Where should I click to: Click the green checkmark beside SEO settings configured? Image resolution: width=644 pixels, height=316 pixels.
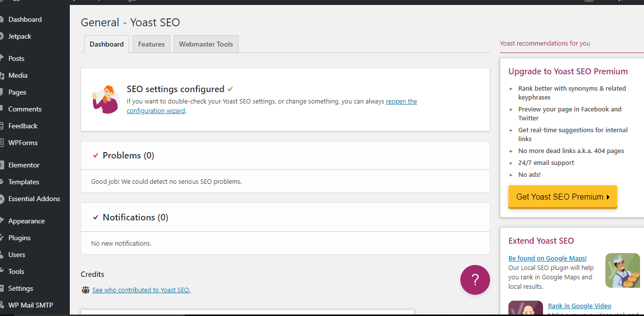pyautogui.click(x=230, y=89)
